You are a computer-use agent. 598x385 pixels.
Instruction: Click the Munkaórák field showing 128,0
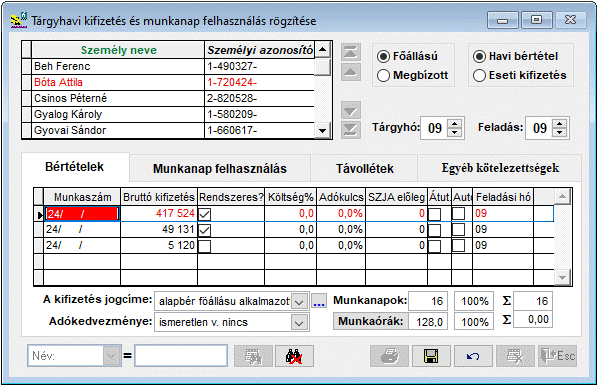428,322
